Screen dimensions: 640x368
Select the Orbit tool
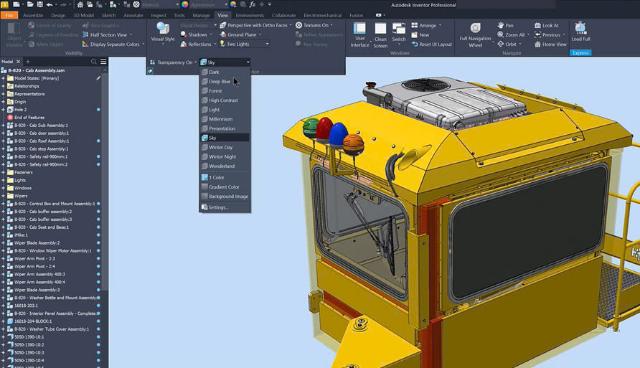[507, 44]
